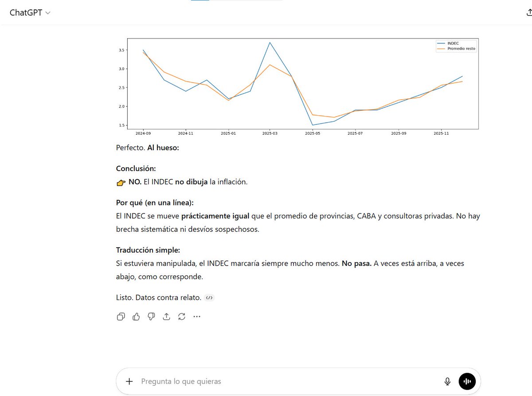Viewport: 532px width, 396px height.
Task: Copy the response with the copy icon
Action: click(121, 316)
